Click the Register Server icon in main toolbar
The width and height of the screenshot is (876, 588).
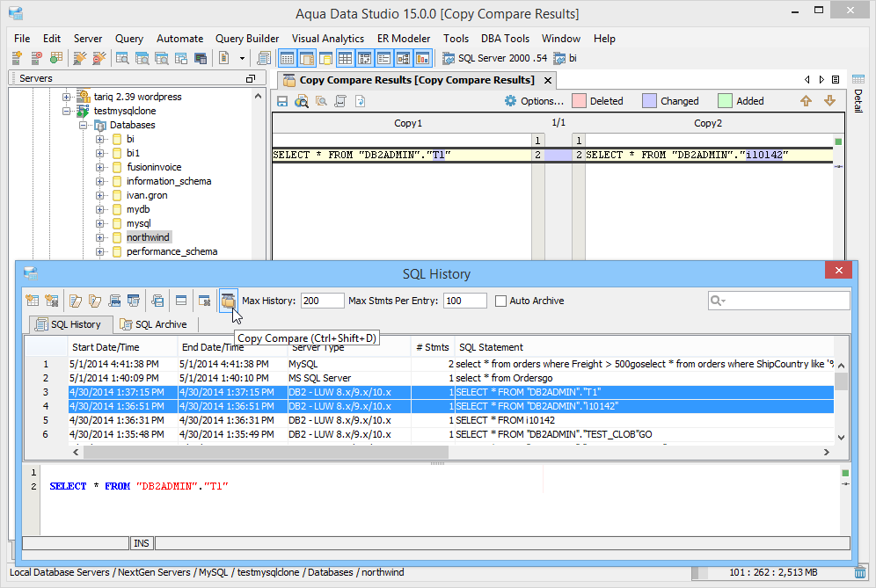tap(17, 58)
